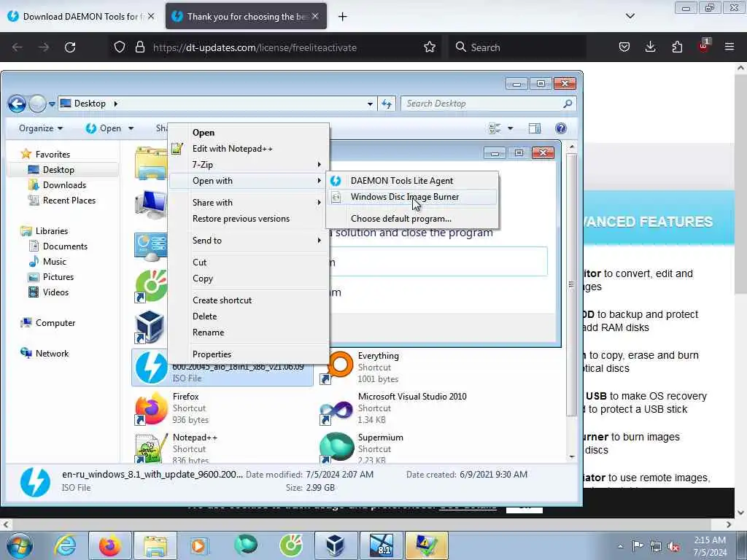
Task: Click the Search Desktop input field
Action: (x=488, y=104)
